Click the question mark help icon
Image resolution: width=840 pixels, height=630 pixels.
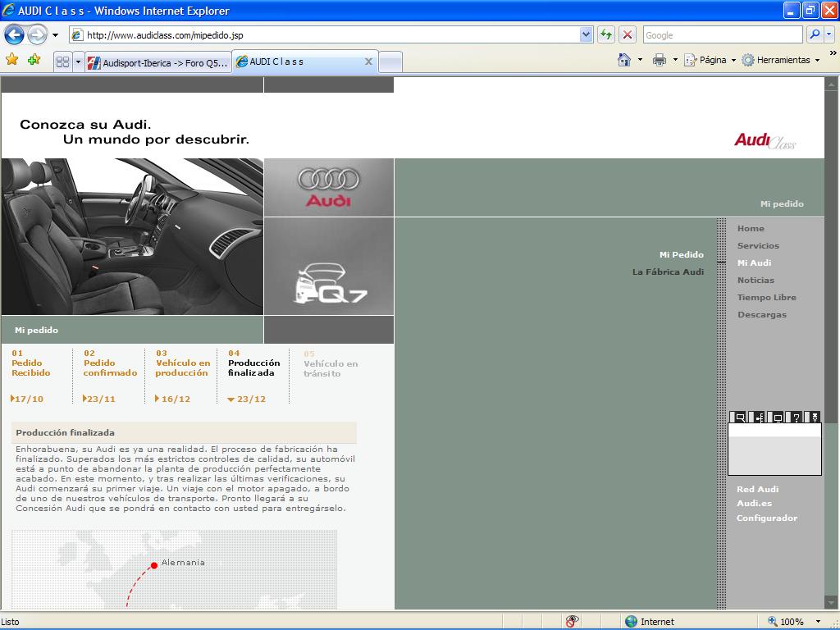[x=797, y=418]
